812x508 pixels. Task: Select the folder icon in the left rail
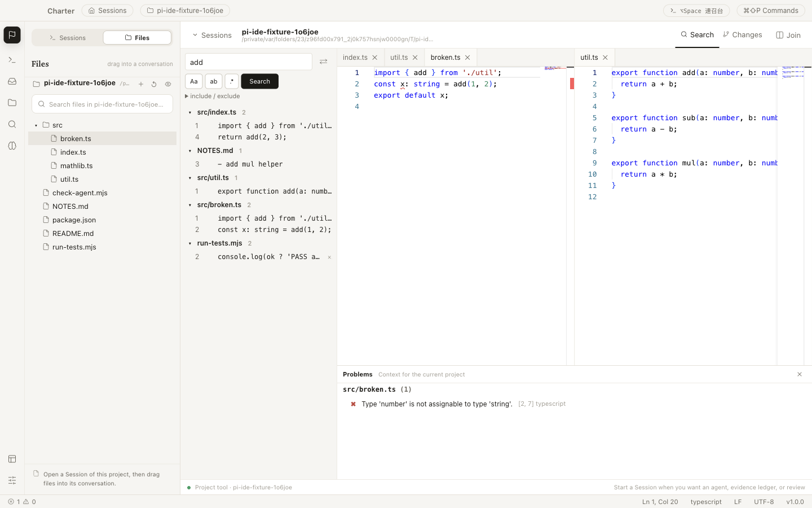(x=12, y=103)
